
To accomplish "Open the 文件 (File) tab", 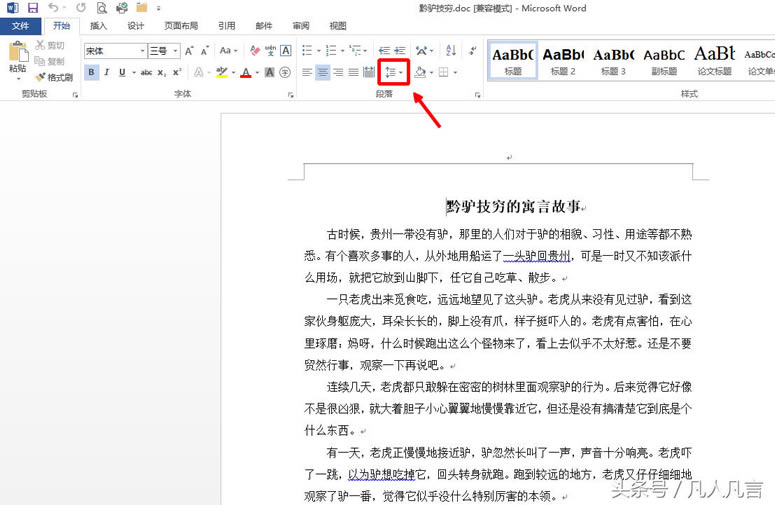I will 21,26.
